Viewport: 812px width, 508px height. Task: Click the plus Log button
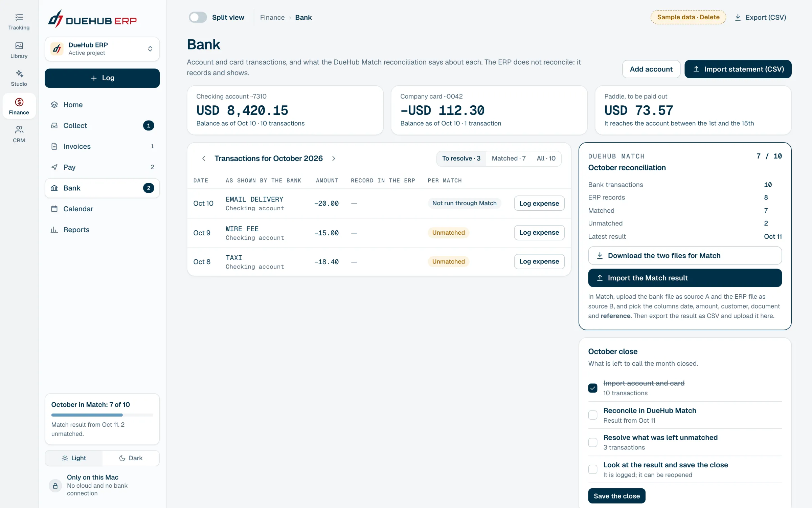pos(102,78)
